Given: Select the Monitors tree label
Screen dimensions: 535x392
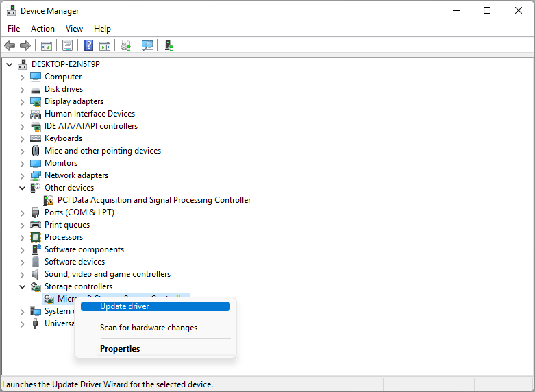Looking at the screenshot, I should (61, 163).
